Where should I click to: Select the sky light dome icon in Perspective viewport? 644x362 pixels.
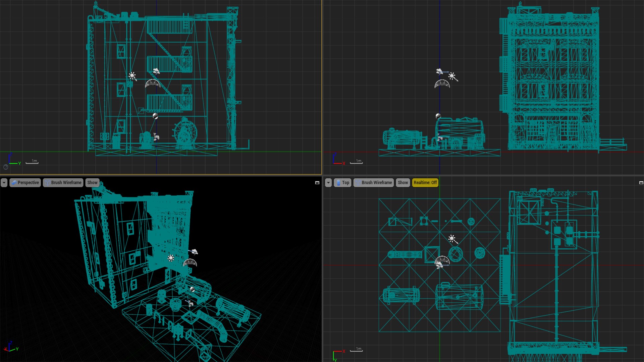tap(190, 263)
